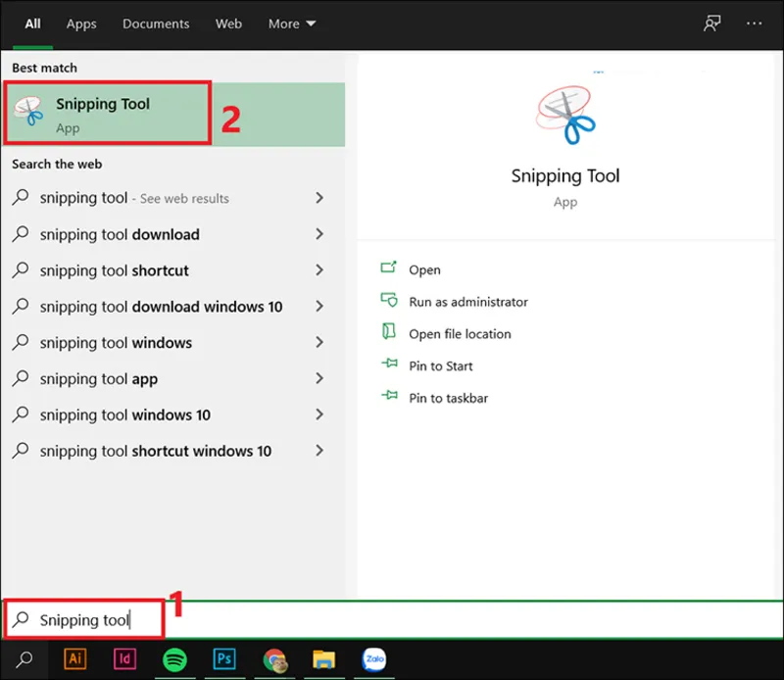The image size is (784, 680).
Task: Click the search icon beside 'snipping tool download'
Action: click(x=21, y=233)
